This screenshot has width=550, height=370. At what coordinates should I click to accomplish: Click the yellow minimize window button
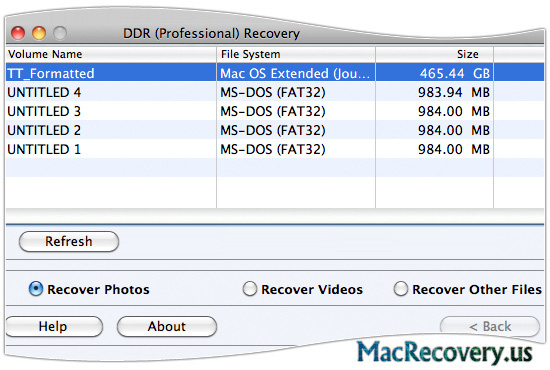coord(39,33)
